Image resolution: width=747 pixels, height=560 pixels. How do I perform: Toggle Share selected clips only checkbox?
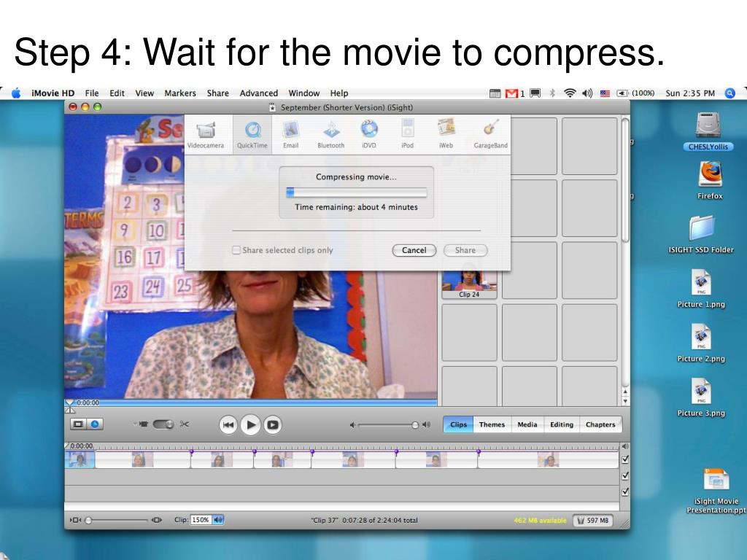tap(236, 250)
